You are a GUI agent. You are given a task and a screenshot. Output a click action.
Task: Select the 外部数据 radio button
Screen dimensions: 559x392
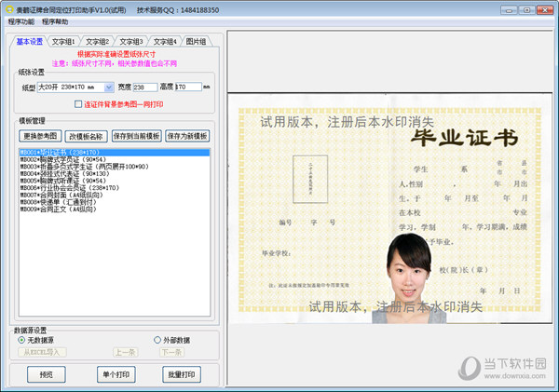157,340
